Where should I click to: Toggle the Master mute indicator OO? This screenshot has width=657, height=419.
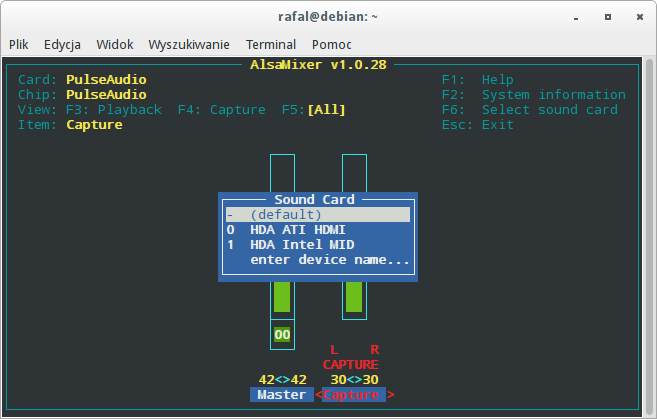click(282, 334)
